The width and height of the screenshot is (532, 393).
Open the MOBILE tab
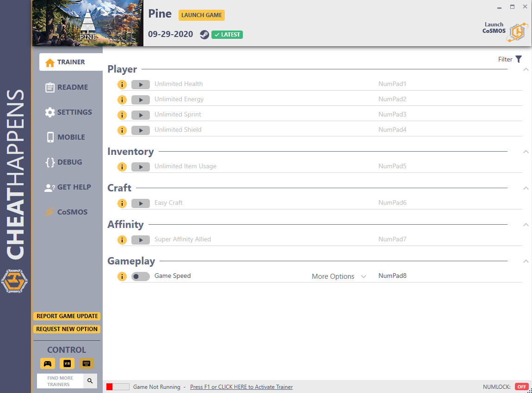66,137
